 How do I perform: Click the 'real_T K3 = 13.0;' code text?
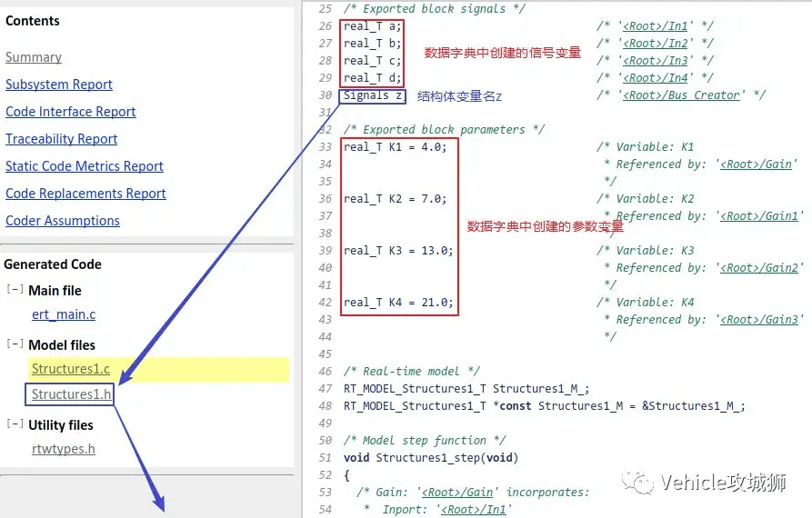click(398, 251)
